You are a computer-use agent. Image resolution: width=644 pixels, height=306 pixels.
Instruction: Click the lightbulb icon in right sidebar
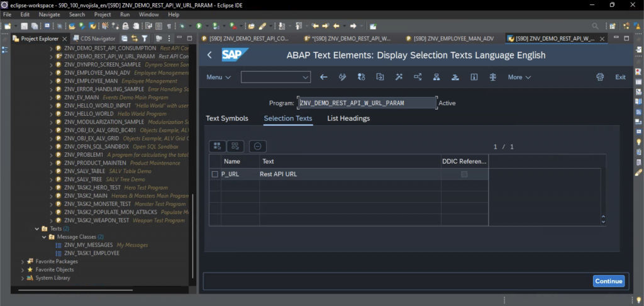[x=639, y=142]
